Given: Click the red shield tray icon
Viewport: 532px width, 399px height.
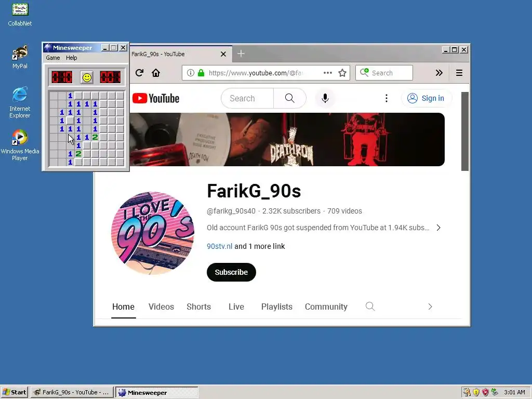Looking at the screenshot, I should (485, 392).
